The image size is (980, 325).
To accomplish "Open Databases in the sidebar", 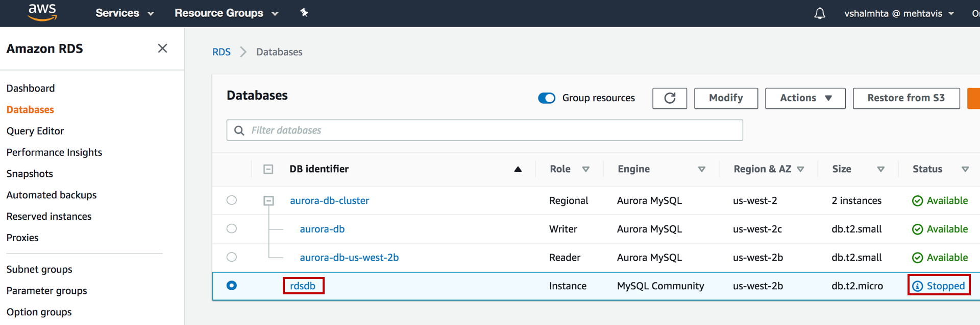I will tap(30, 110).
